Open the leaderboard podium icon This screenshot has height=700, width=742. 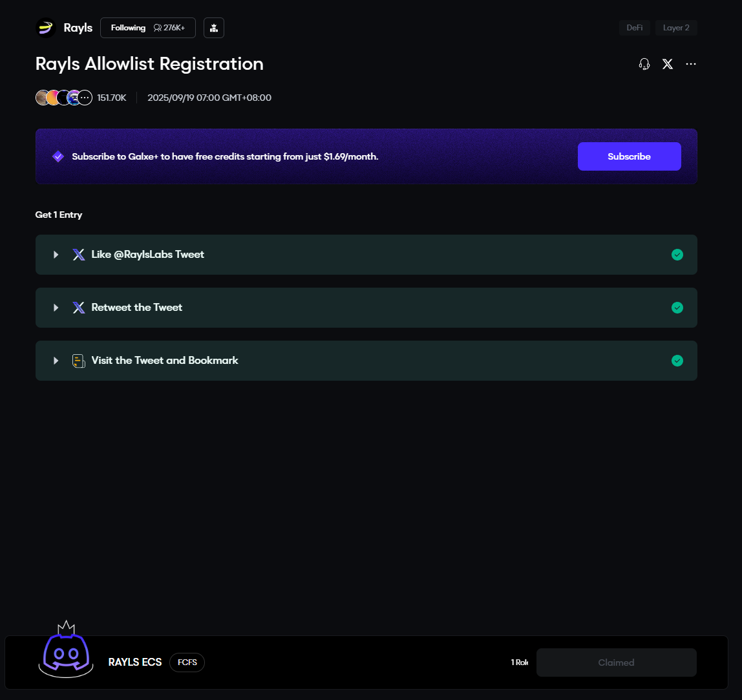(214, 28)
